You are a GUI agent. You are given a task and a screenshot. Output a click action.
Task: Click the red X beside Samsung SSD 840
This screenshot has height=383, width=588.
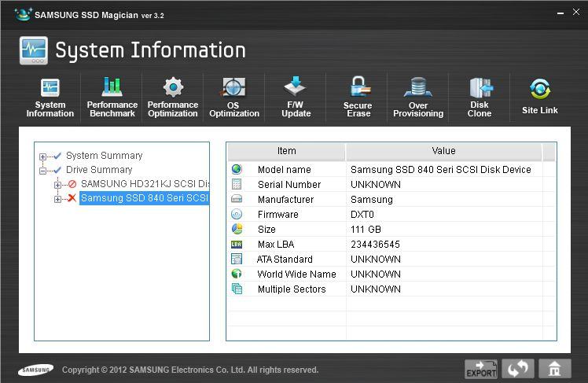click(x=72, y=197)
